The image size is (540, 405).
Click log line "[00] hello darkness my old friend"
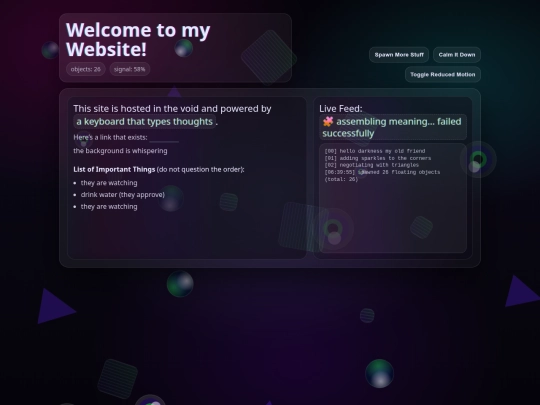(x=375, y=151)
